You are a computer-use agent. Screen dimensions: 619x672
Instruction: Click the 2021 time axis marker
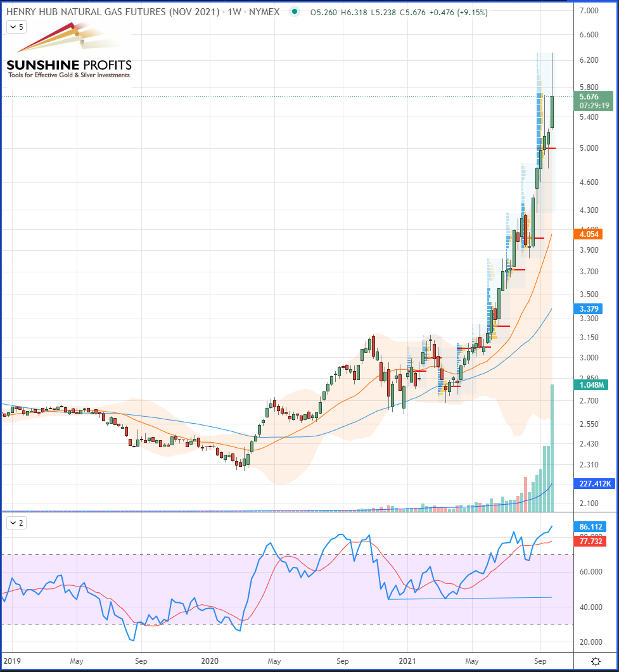(407, 661)
